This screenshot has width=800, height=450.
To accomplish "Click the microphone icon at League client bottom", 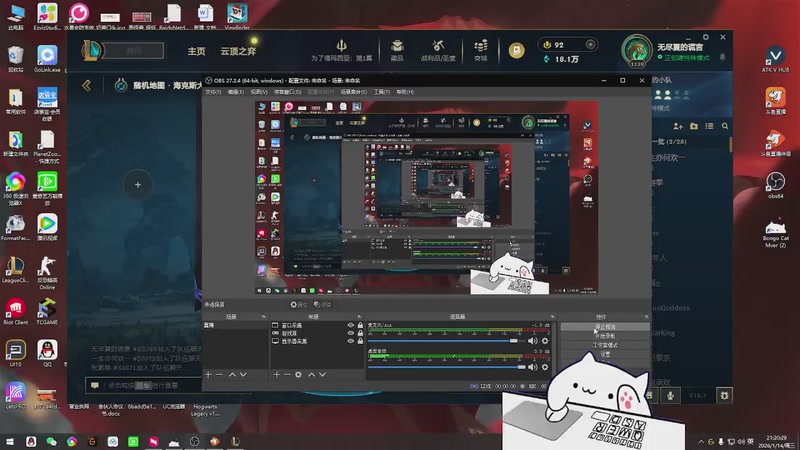I will pos(670,395).
